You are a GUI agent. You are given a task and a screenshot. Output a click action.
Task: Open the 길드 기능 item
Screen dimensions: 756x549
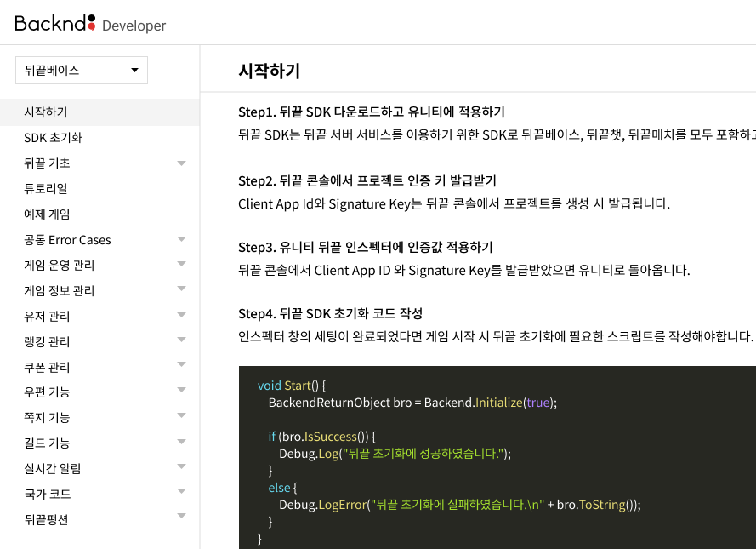[x=47, y=443]
